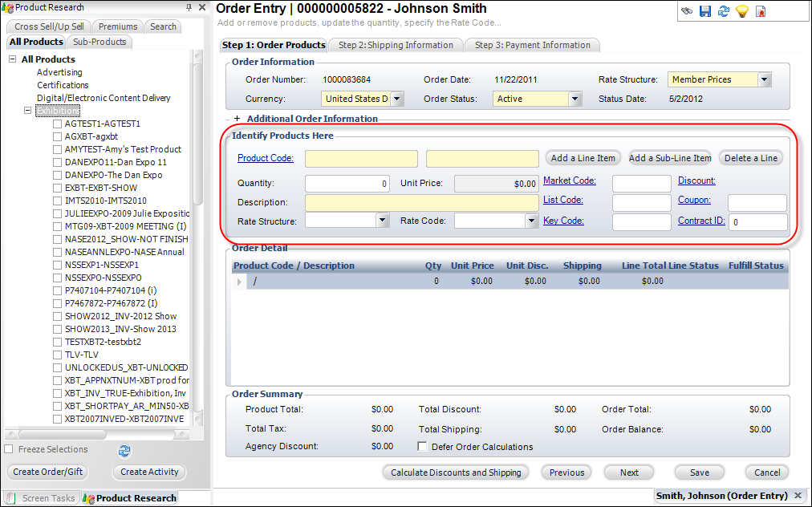Click the Product Code link
This screenshot has height=507, width=812.
(x=266, y=158)
